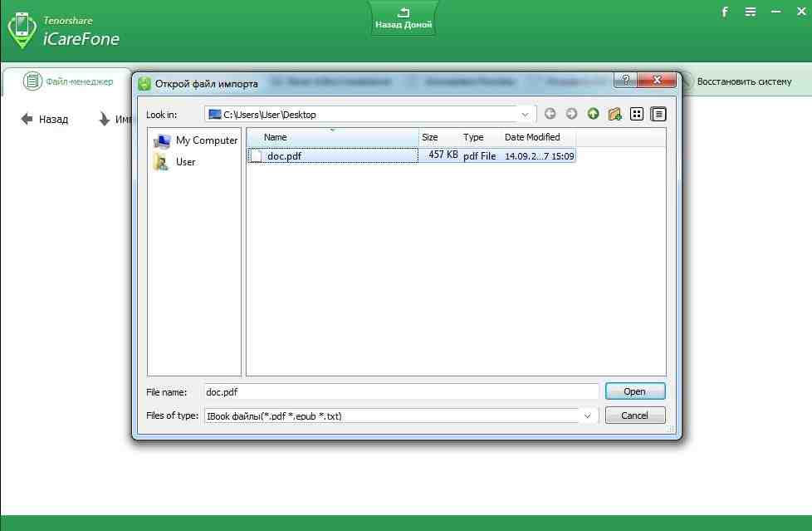Open the Facebook share icon
The width and height of the screenshot is (812, 531).
pyautogui.click(x=725, y=12)
